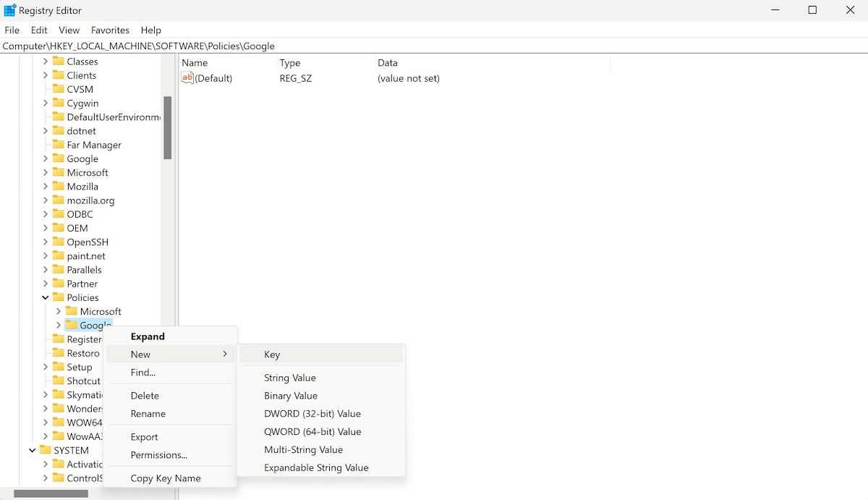Viewport: 868px width, 500px height.
Task: Click the paint.net folder icon
Action: 60,255
